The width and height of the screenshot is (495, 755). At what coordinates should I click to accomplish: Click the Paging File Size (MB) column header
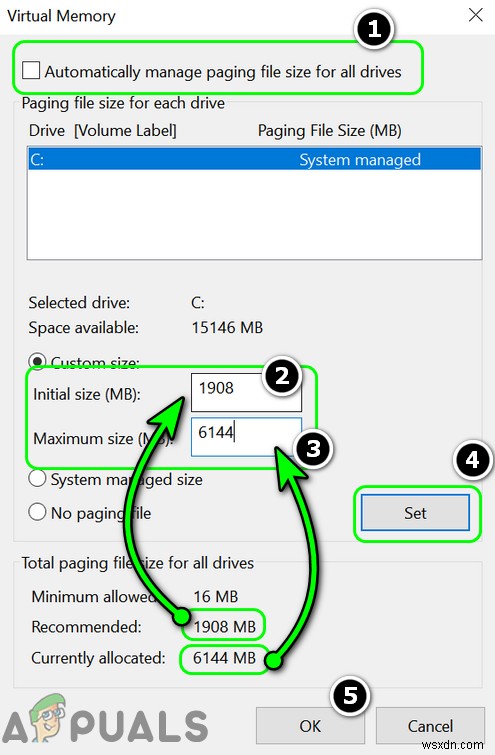(x=330, y=130)
